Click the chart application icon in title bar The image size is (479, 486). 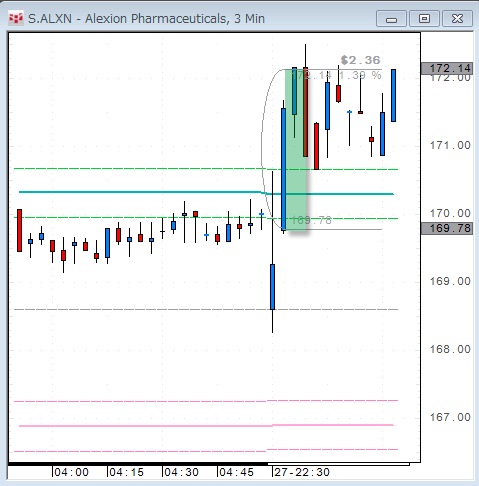[16, 18]
